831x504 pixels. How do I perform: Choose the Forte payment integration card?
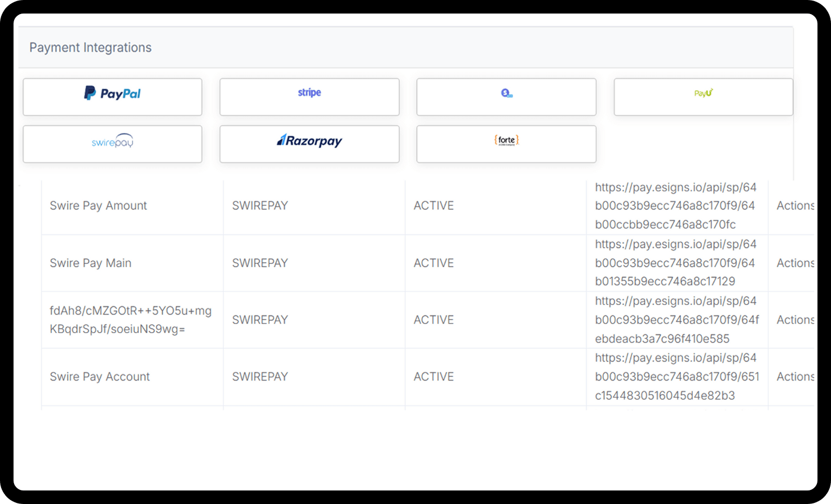(506, 144)
